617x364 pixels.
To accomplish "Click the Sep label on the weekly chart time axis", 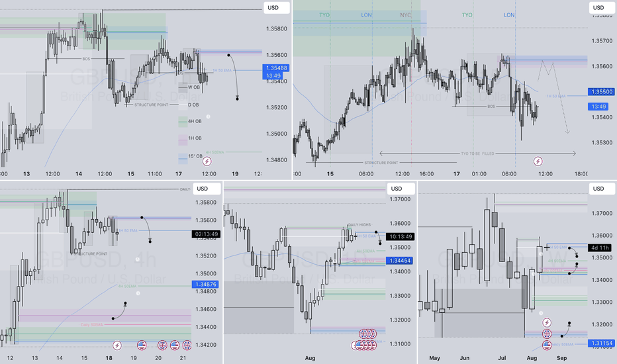I will click(x=561, y=357).
